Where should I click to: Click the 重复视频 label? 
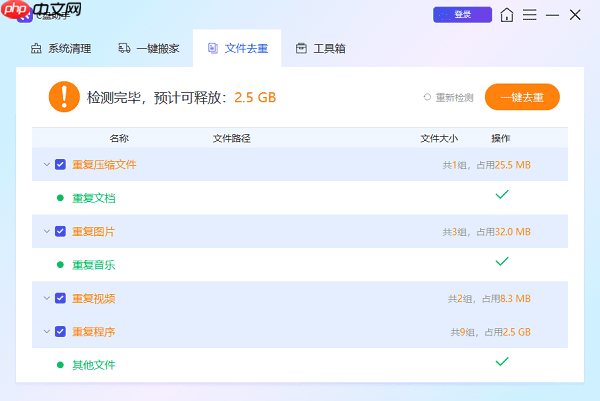[94, 298]
